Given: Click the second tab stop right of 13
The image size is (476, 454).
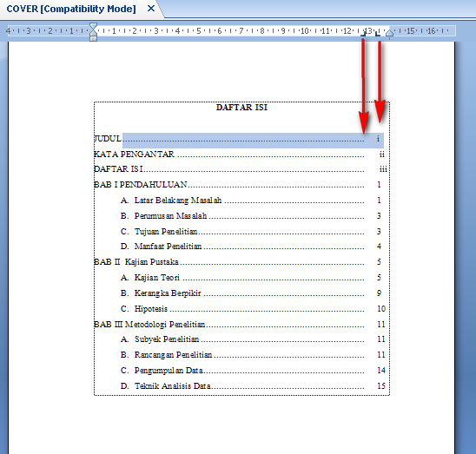Looking at the screenshot, I should (377, 34).
